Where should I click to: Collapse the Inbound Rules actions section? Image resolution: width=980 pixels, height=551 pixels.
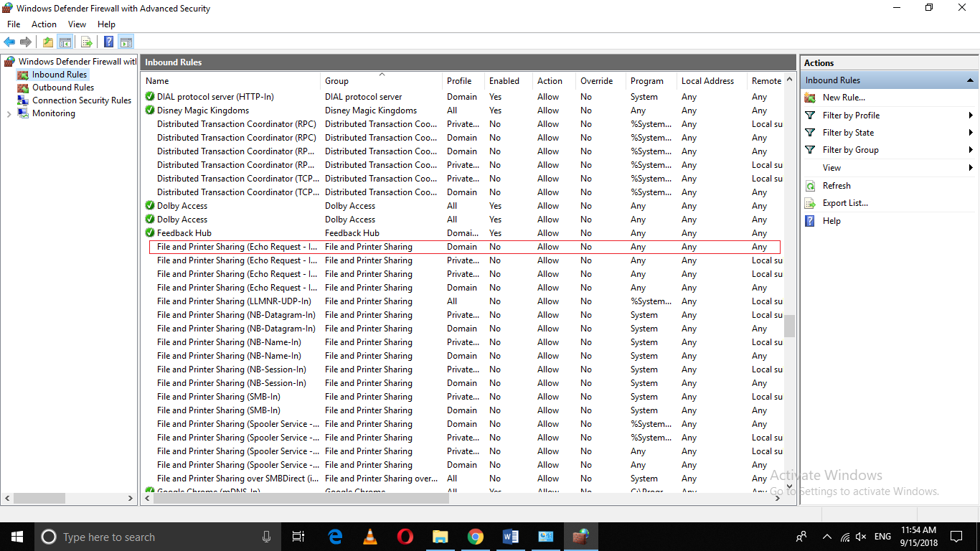[x=970, y=80]
